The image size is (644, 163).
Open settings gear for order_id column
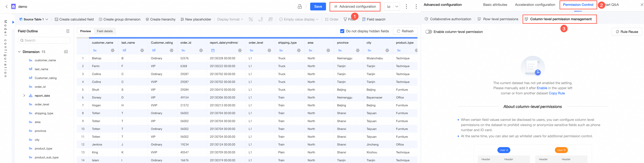click(201, 50)
